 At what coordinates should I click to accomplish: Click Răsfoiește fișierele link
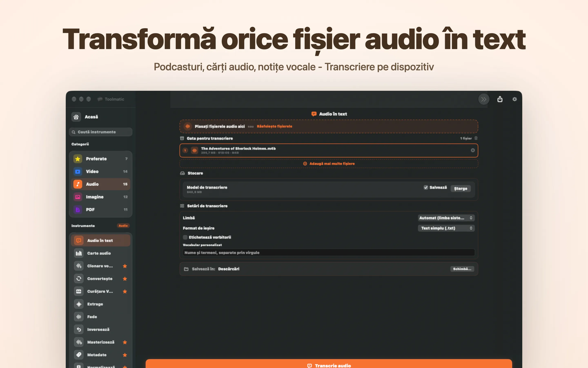[x=274, y=126]
